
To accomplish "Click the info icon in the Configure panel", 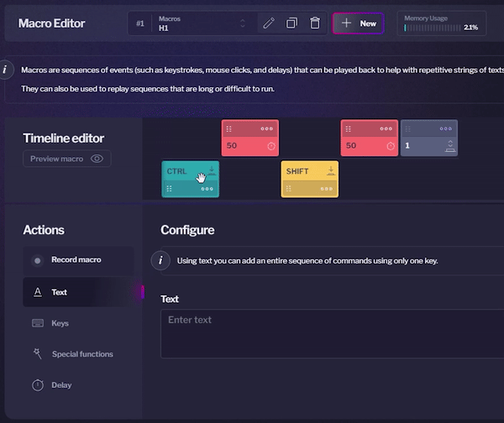I will point(160,260).
